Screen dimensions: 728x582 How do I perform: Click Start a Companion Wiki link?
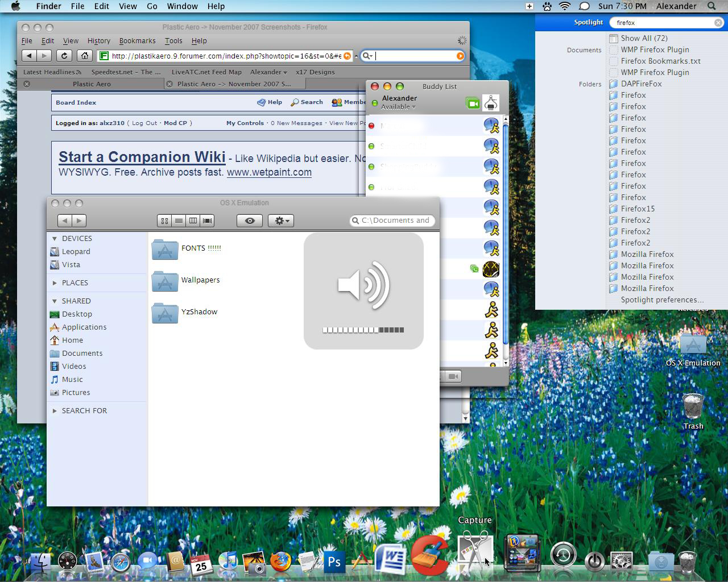(142, 157)
